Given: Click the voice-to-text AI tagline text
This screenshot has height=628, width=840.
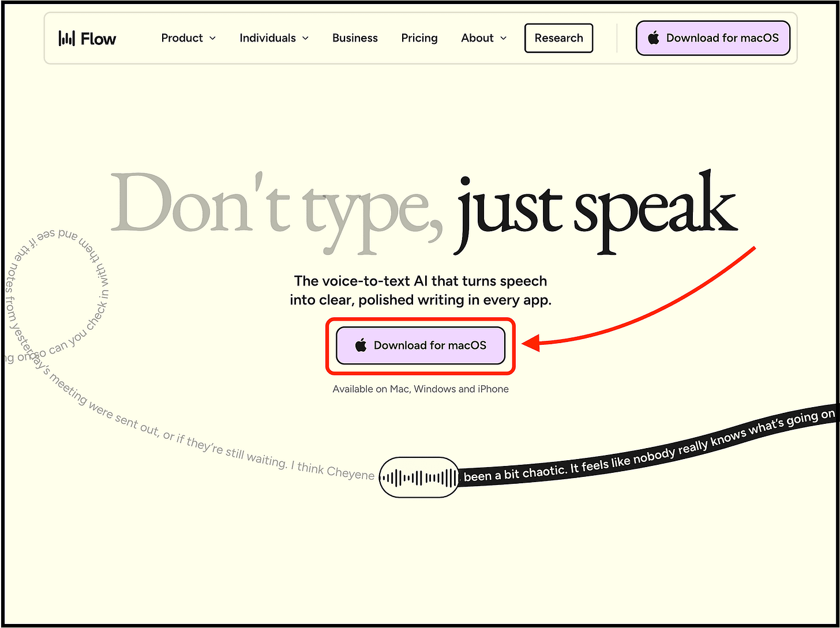Looking at the screenshot, I should pos(421,291).
